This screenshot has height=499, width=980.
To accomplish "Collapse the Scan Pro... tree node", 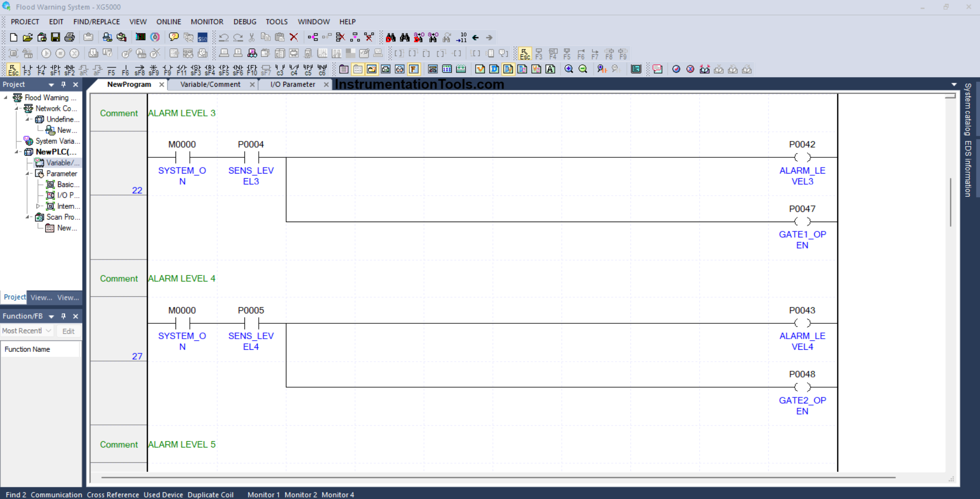I will [x=28, y=217].
